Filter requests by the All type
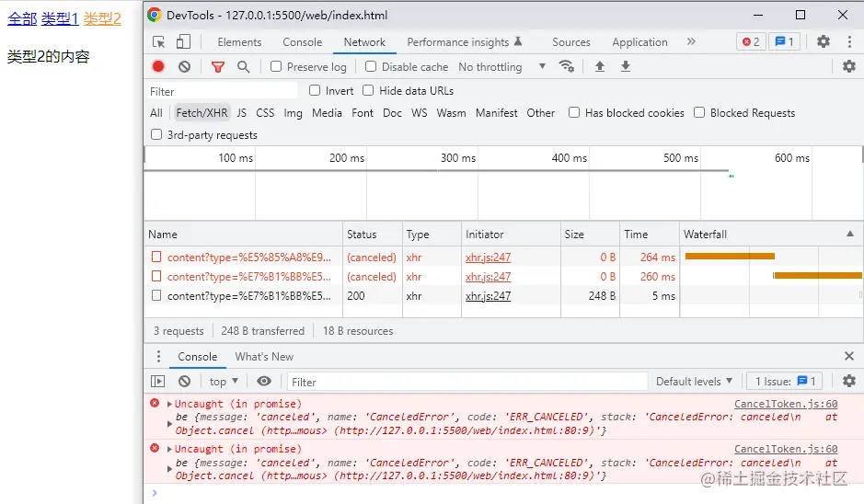Viewport: 864px width, 504px height. point(156,112)
